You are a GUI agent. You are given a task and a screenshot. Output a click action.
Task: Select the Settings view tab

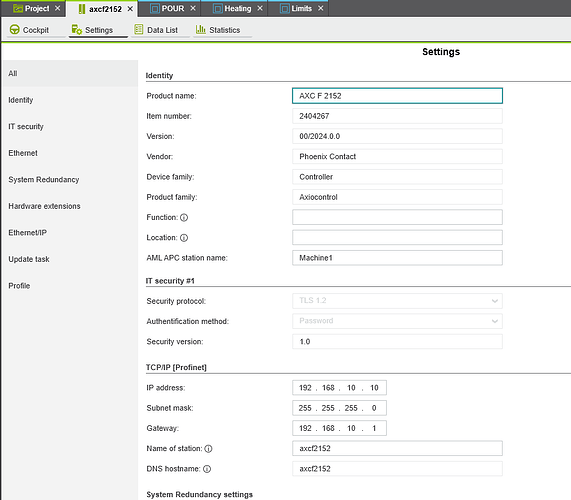pyautogui.click(x=99, y=30)
